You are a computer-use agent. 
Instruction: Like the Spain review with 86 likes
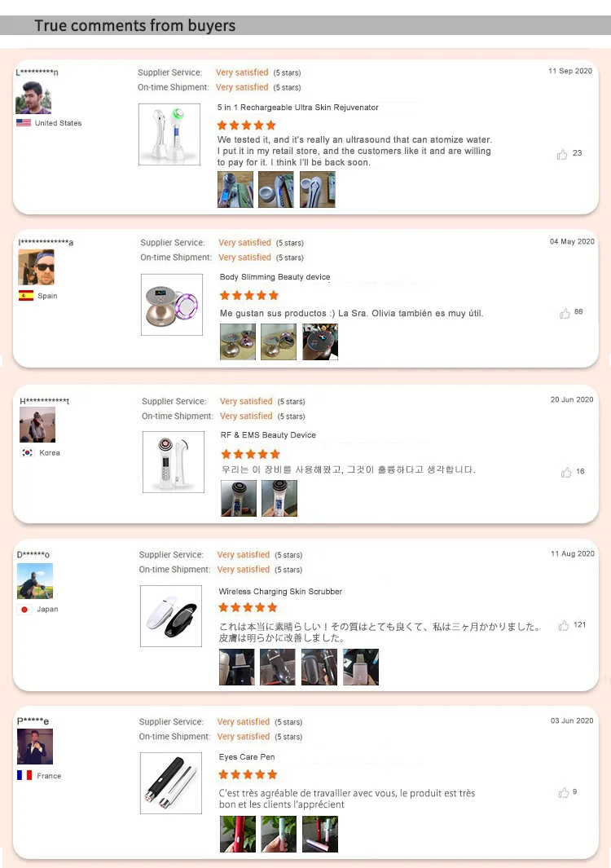(x=565, y=314)
